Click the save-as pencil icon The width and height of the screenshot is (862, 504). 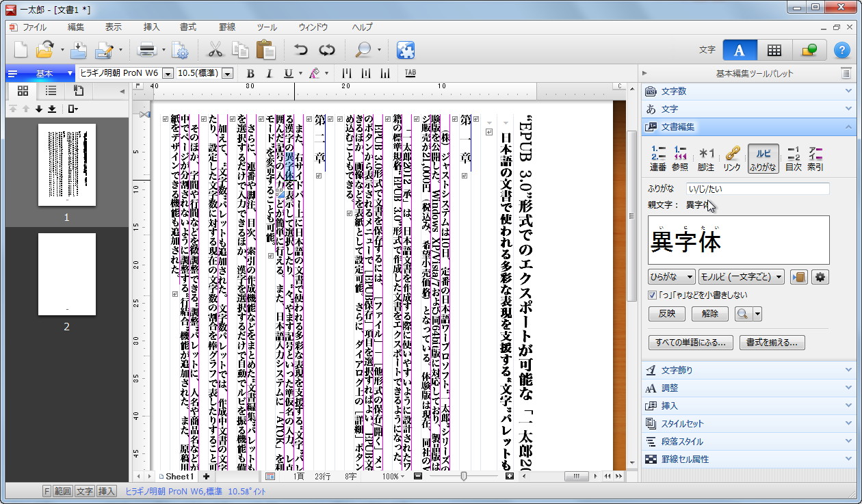click(105, 50)
